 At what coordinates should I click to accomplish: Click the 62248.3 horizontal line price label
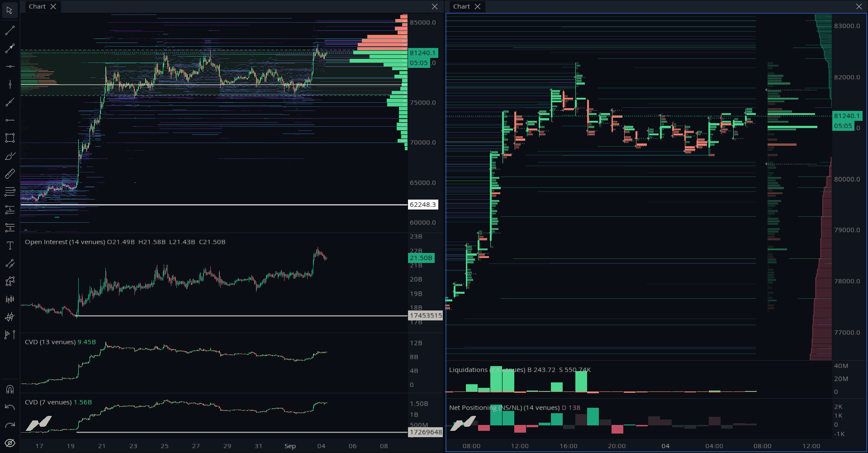coord(423,205)
